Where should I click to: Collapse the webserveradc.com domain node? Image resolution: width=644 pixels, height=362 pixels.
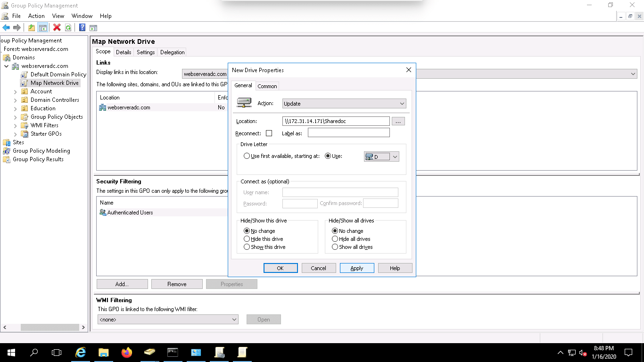(x=7, y=66)
